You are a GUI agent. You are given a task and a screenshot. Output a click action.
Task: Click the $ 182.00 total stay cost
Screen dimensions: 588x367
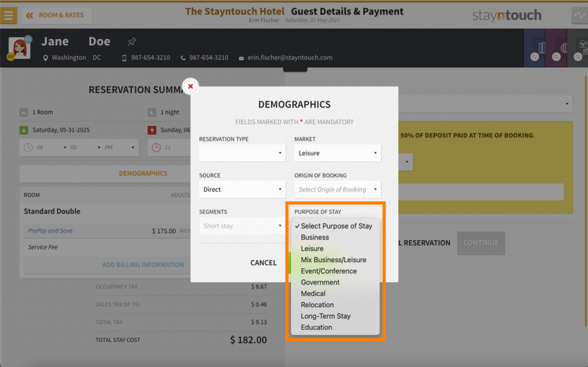[249, 340]
